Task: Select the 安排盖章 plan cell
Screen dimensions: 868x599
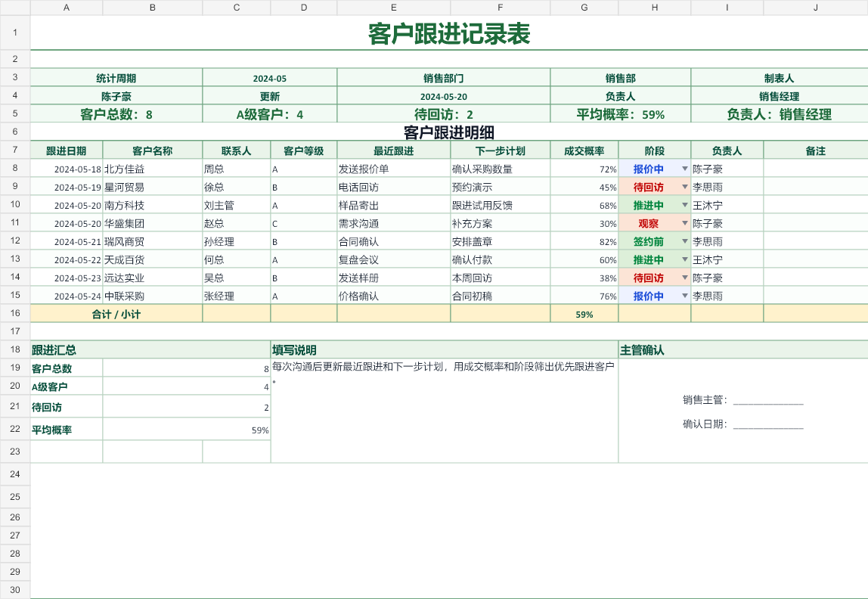Action: 501,241
